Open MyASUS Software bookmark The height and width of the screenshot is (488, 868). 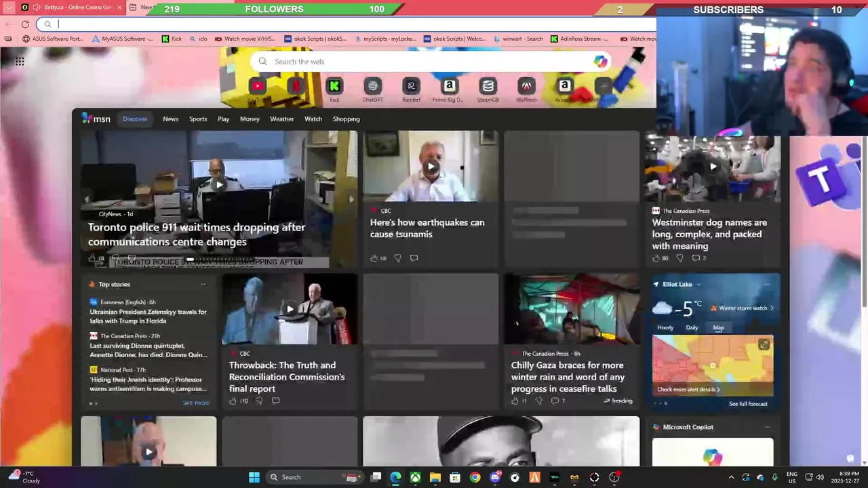click(x=122, y=39)
